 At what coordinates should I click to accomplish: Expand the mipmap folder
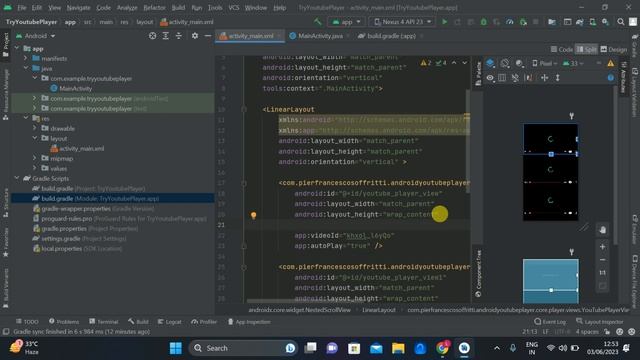pyautogui.click(x=35, y=158)
